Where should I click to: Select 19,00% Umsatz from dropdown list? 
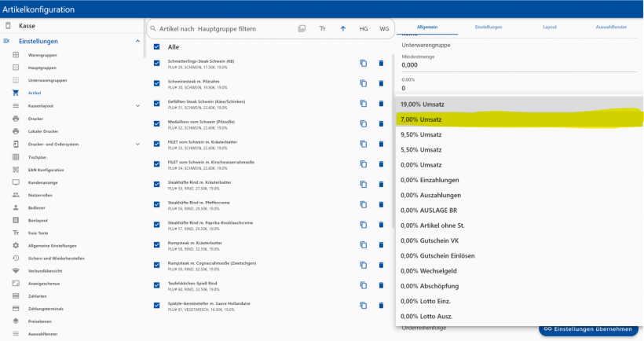(x=519, y=104)
